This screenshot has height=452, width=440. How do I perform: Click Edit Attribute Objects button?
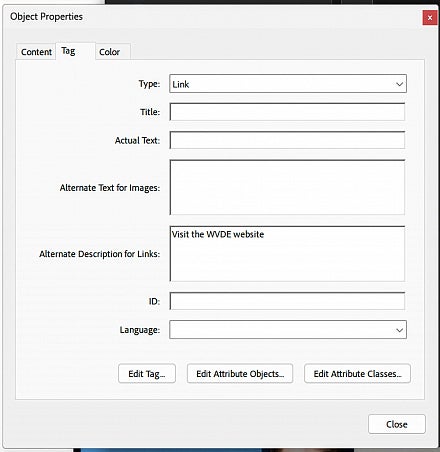click(x=240, y=373)
